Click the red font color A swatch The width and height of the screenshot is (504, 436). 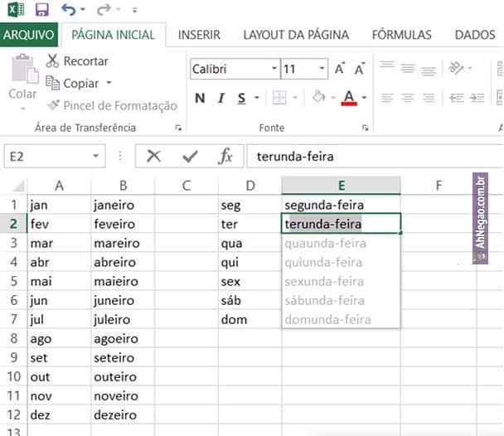(x=349, y=98)
